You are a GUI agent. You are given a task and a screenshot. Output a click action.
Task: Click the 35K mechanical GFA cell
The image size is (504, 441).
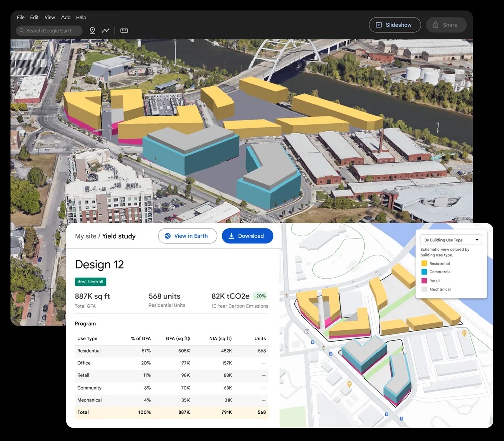[186, 400]
